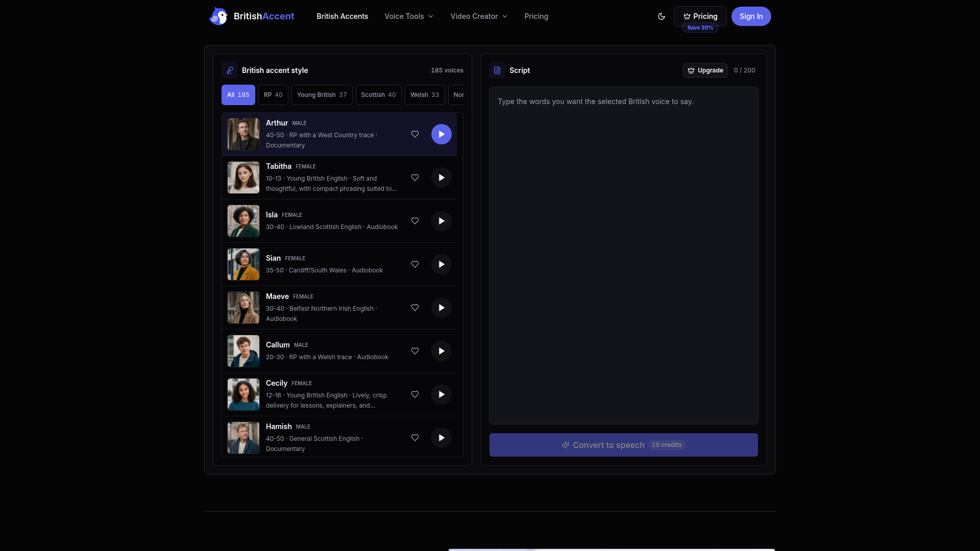Click the 185 voices count
This screenshot has width=980, height=551.
pos(447,70)
